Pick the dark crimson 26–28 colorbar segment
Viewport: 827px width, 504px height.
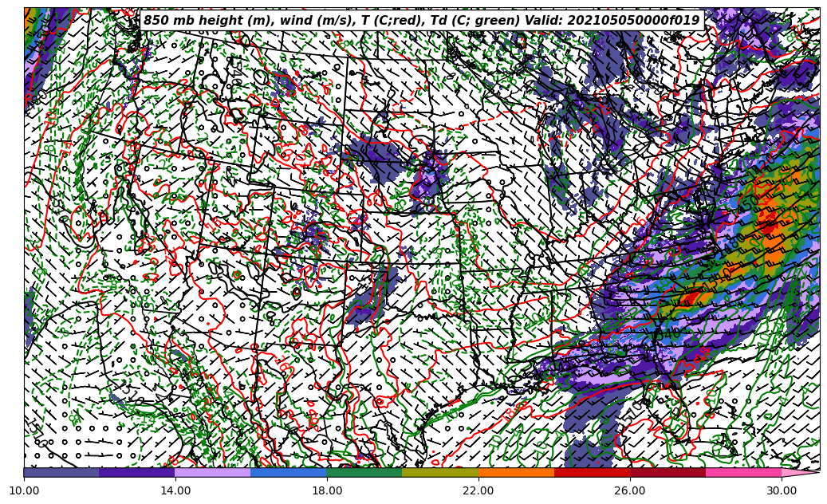tap(668, 472)
